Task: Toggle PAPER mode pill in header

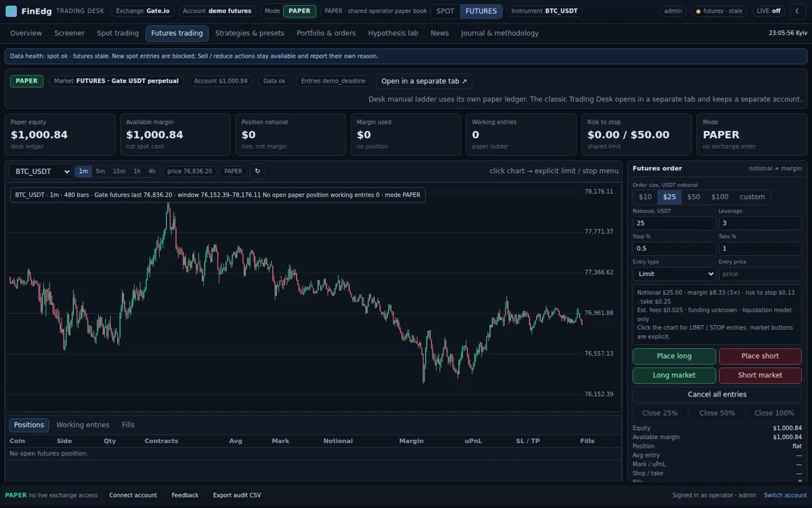Action: point(299,11)
